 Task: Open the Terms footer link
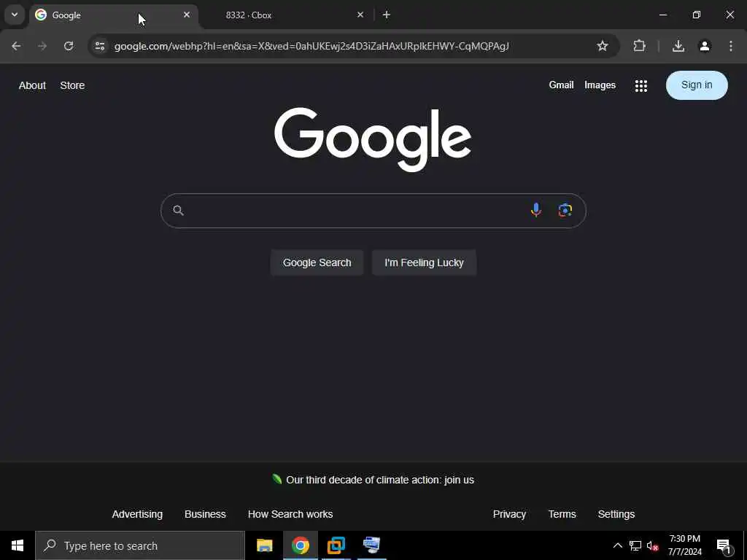[x=562, y=514]
